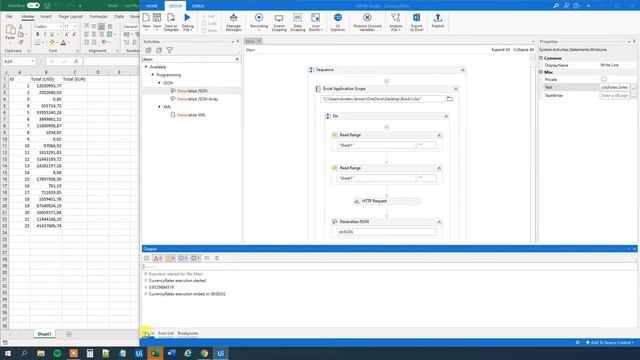Switch to the HOME tab in UiPath
Screen dimensions: 640x360
[x=151, y=6]
